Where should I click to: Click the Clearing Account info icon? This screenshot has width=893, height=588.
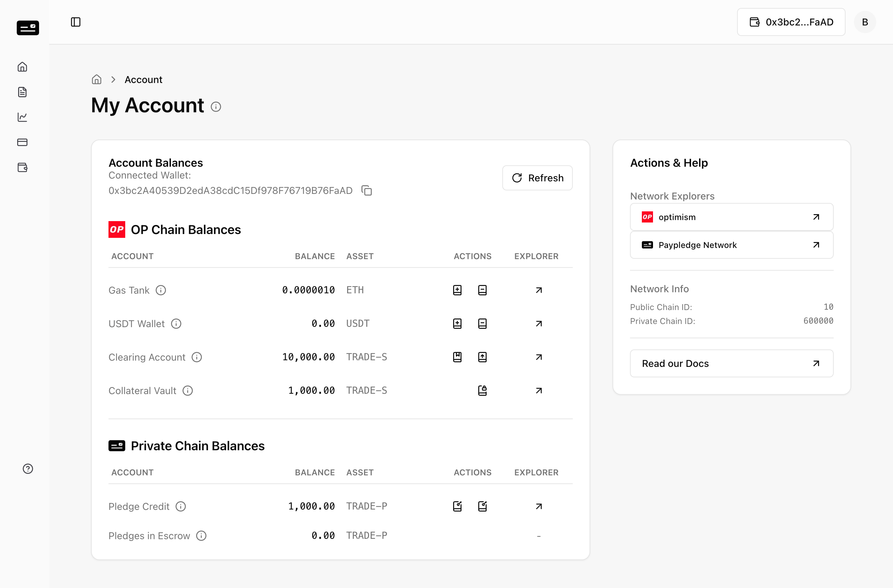pyautogui.click(x=197, y=357)
